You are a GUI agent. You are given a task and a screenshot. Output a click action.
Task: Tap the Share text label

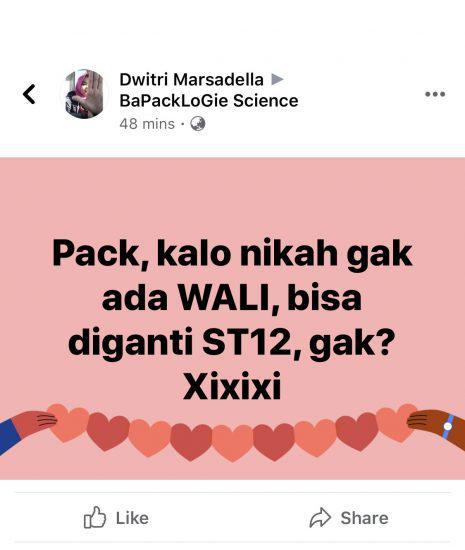click(x=364, y=518)
